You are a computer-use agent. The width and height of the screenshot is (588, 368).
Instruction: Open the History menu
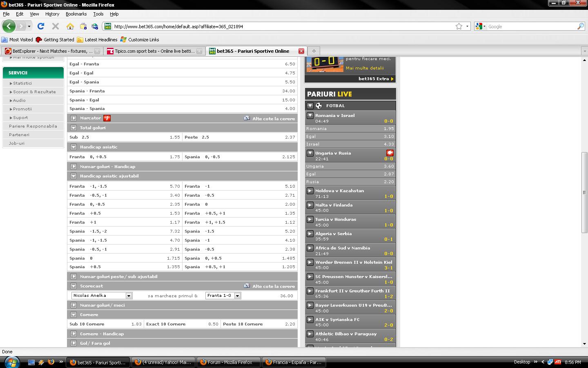52,14
